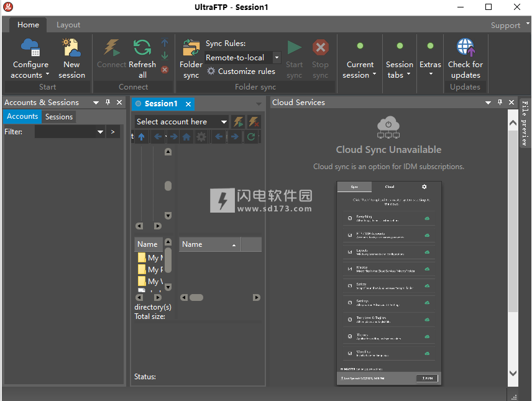This screenshot has width=532, height=401.
Task: Switch to the Layout ribbon tab
Action: (68, 25)
